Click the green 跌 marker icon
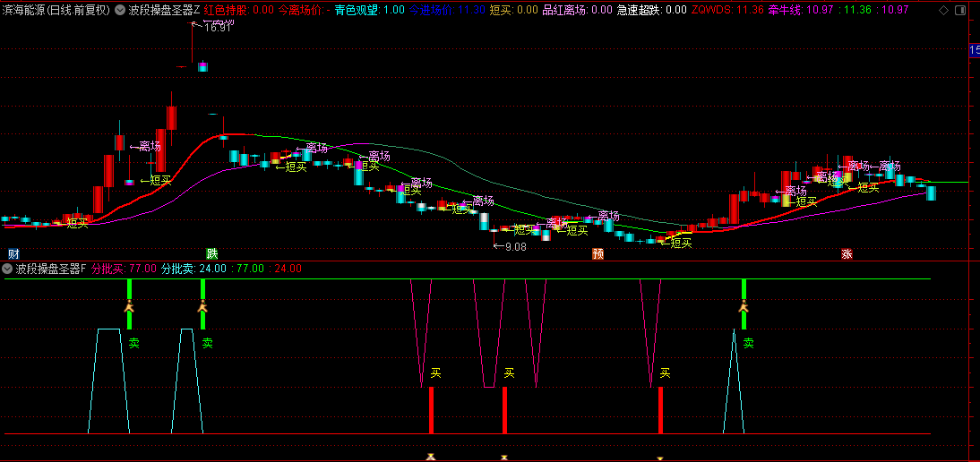Screen dimensions: 980x462 pos(212,253)
